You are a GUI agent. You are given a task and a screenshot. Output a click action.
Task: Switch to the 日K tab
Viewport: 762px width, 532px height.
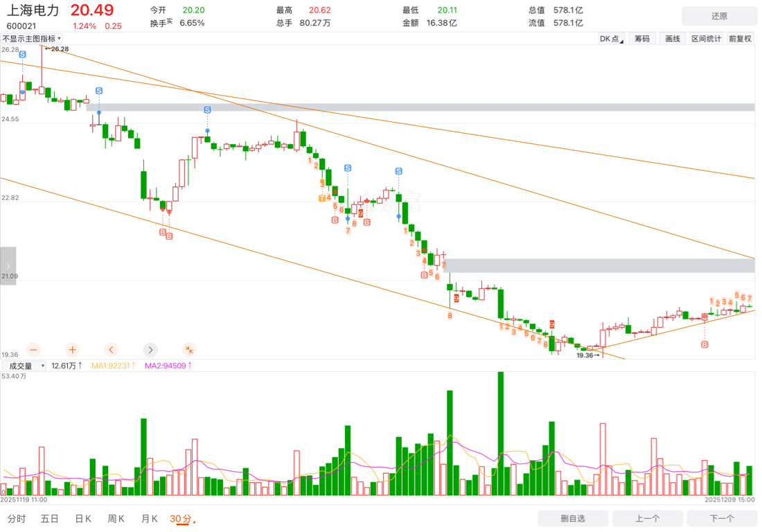(83, 519)
